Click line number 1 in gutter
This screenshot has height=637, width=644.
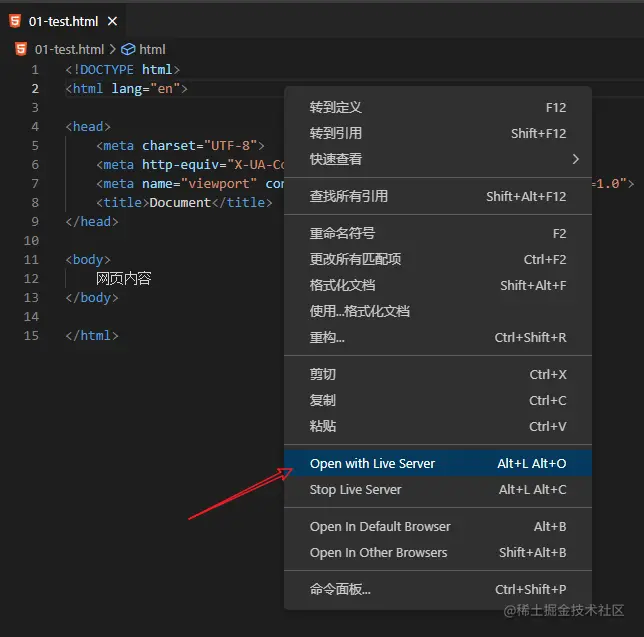(x=35, y=69)
